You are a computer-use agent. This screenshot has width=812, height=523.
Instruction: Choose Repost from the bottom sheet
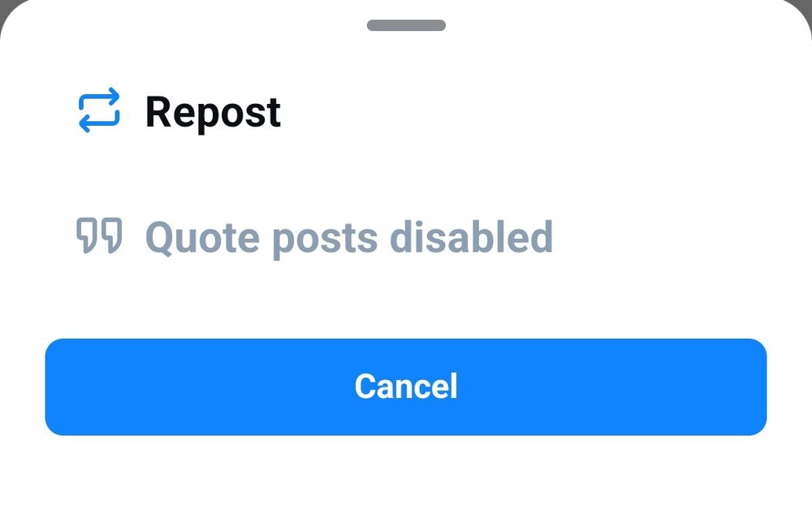point(406,111)
